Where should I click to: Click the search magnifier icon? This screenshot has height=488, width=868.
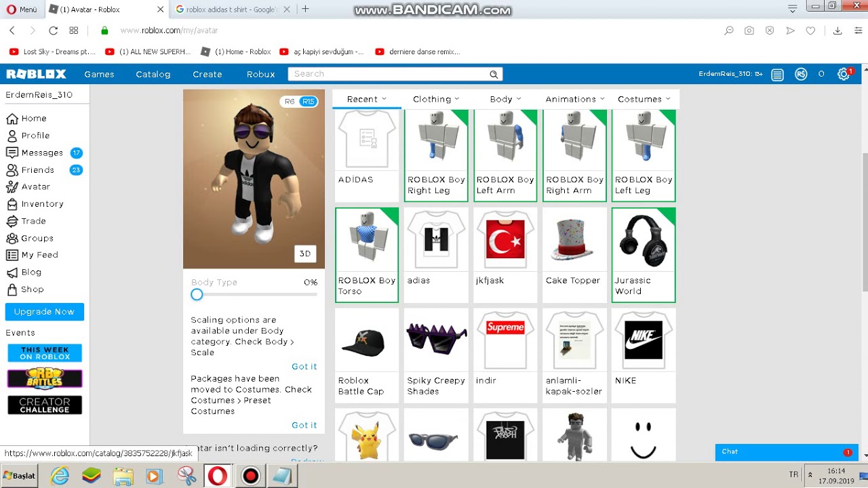[494, 75]
